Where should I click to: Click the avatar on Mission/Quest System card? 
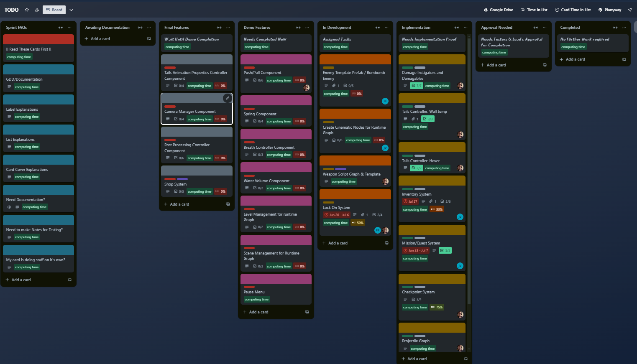click(x=460, y=266)
